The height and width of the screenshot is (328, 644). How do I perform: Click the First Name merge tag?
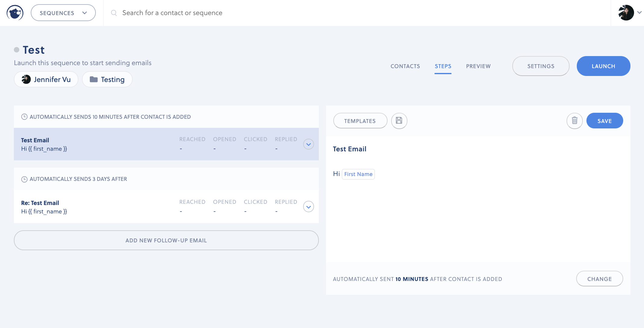tap(358, 174)
